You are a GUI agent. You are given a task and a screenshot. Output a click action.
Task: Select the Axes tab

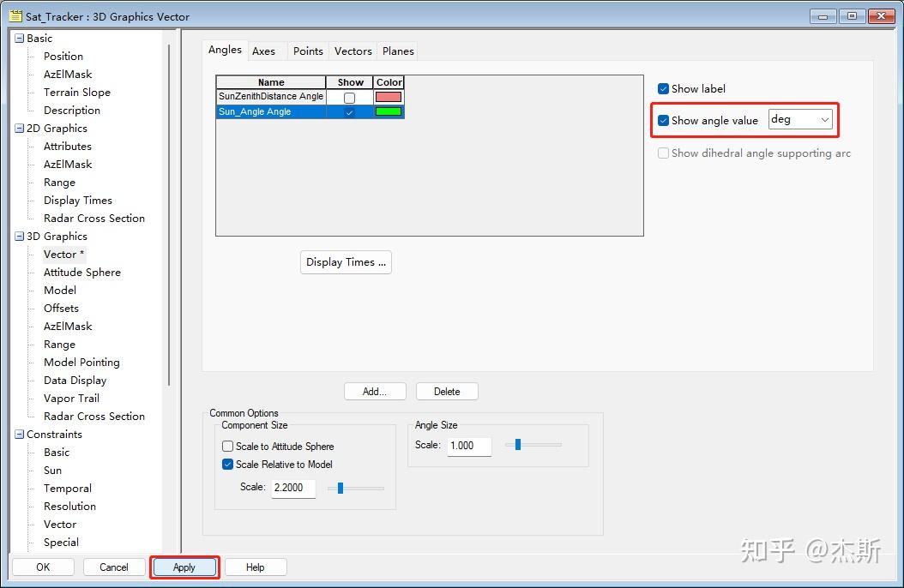point(263,51)
